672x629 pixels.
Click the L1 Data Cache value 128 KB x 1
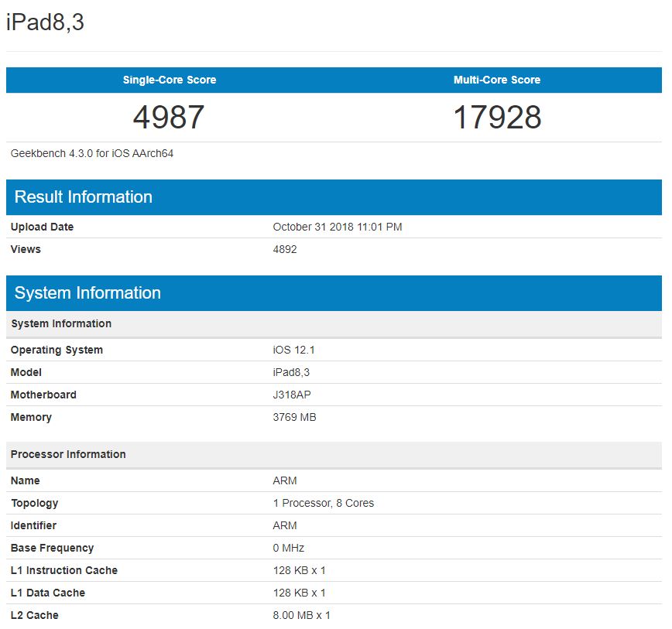(x=299, y=593)
